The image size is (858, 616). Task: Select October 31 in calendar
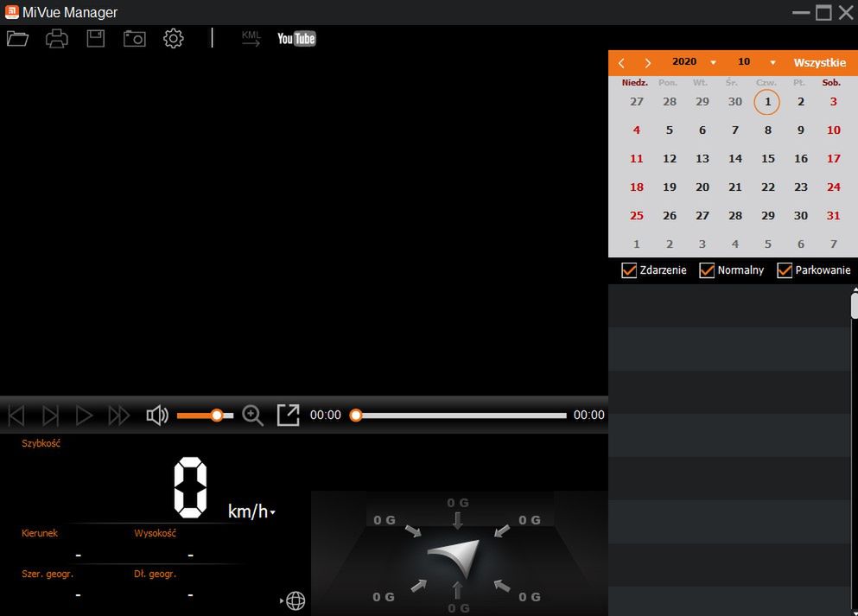pyautogui.click(x=834, y=215)
